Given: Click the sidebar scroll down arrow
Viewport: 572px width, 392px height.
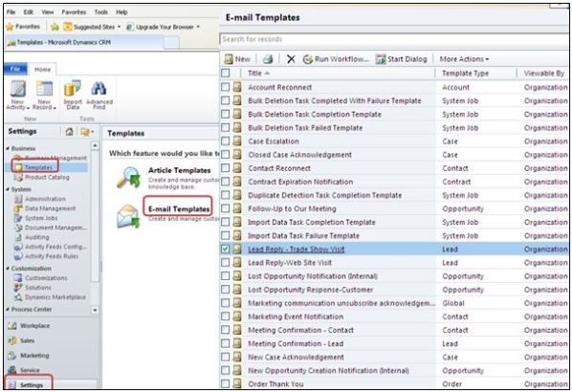Looking at the screenshot, I should (x=95, y=310).
